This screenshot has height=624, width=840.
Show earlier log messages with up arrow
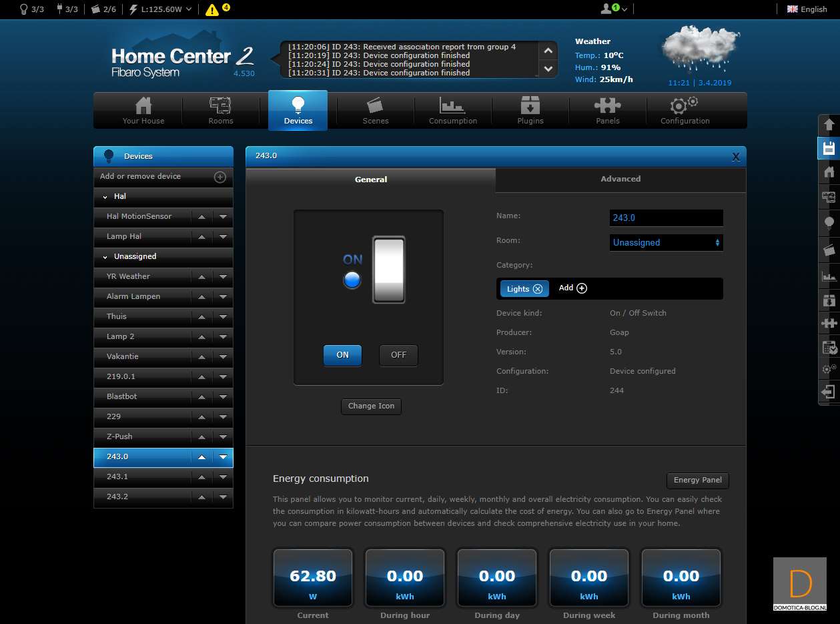coord(548,51)
